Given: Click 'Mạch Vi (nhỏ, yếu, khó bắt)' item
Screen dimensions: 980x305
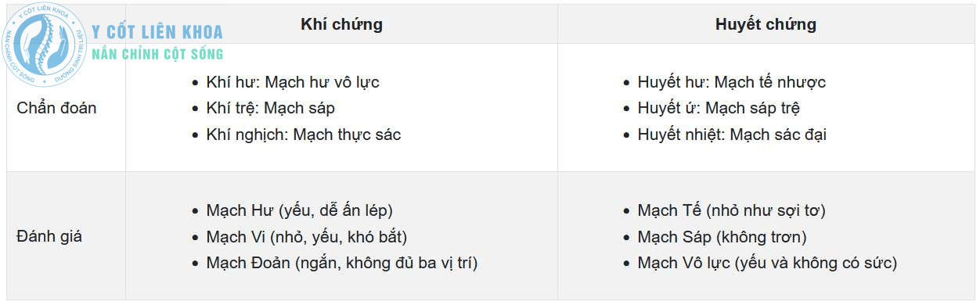Looking at the screenshot, I should click(x=307, y=236).
